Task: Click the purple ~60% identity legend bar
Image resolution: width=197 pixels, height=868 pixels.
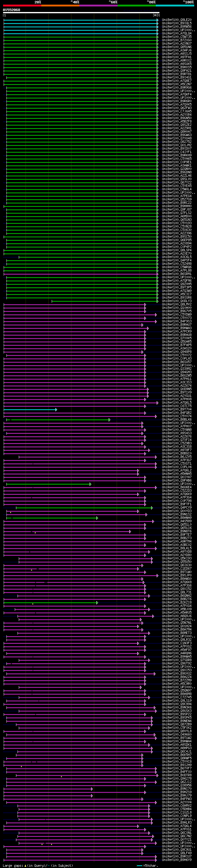Action: (x=98, y=6)
